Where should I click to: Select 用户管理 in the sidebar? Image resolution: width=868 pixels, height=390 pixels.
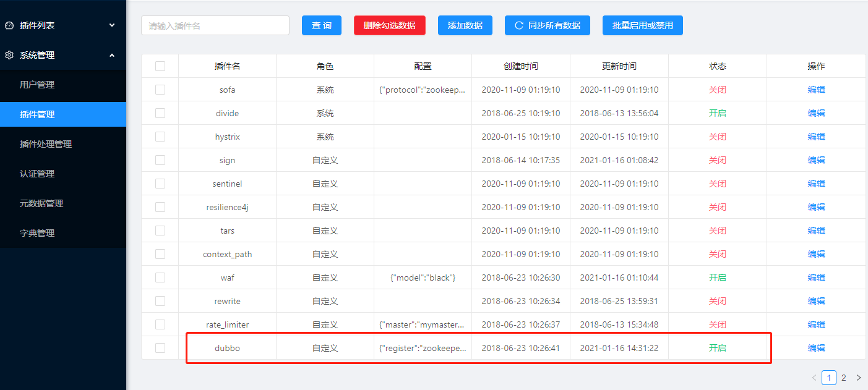coord(49,84)
